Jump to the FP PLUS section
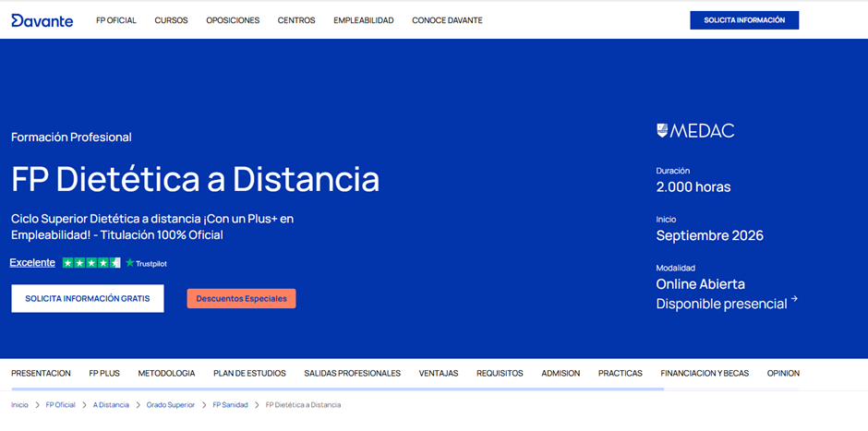Viewport: 868px width, 431px height. [x=104, y=374]
